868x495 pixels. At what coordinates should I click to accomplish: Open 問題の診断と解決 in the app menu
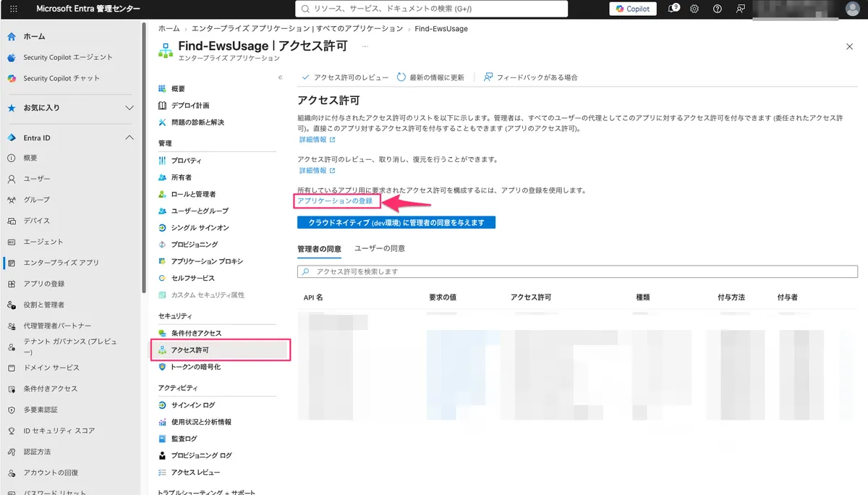tap(197, 122)
